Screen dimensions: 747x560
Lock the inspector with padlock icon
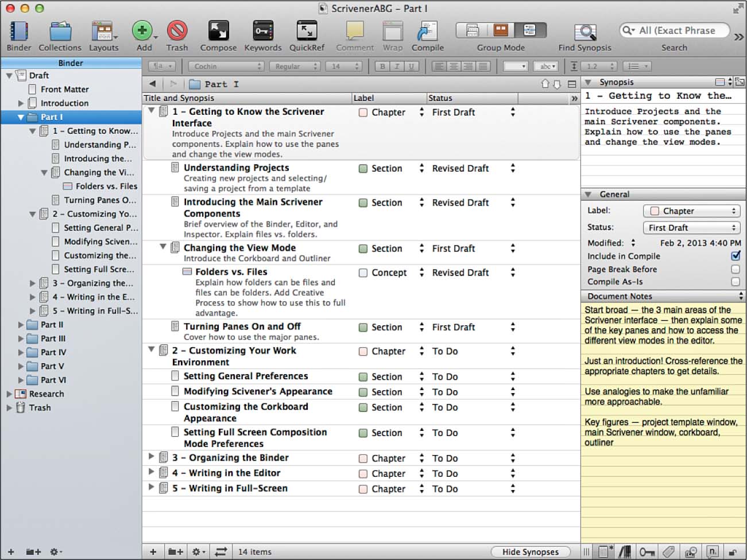click(x=733, y=553)
